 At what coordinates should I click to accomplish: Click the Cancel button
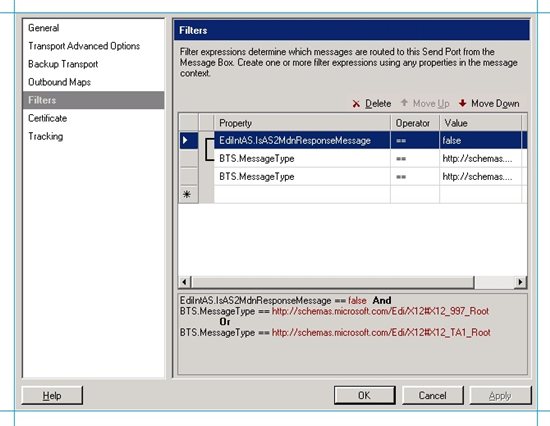point(432,395)
